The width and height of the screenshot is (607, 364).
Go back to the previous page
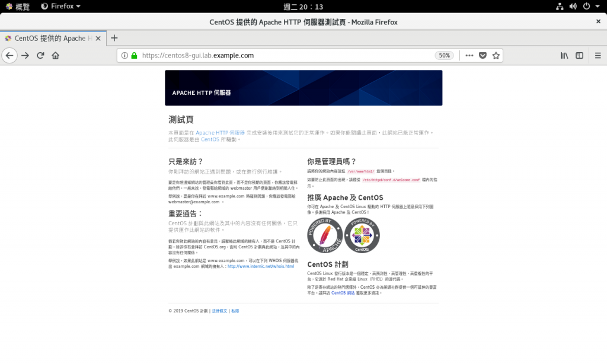[9, 55]
